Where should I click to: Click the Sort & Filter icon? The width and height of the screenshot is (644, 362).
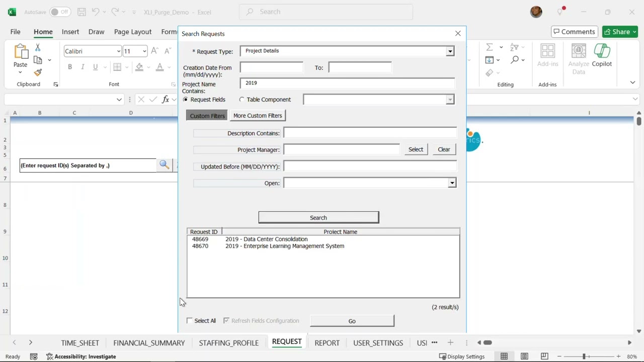coord(514,47)
